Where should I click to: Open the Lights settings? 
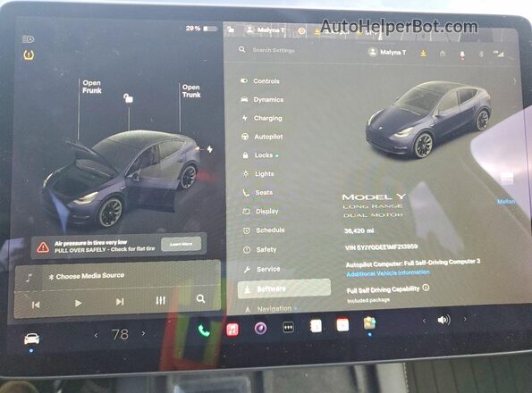coord(258,174)
